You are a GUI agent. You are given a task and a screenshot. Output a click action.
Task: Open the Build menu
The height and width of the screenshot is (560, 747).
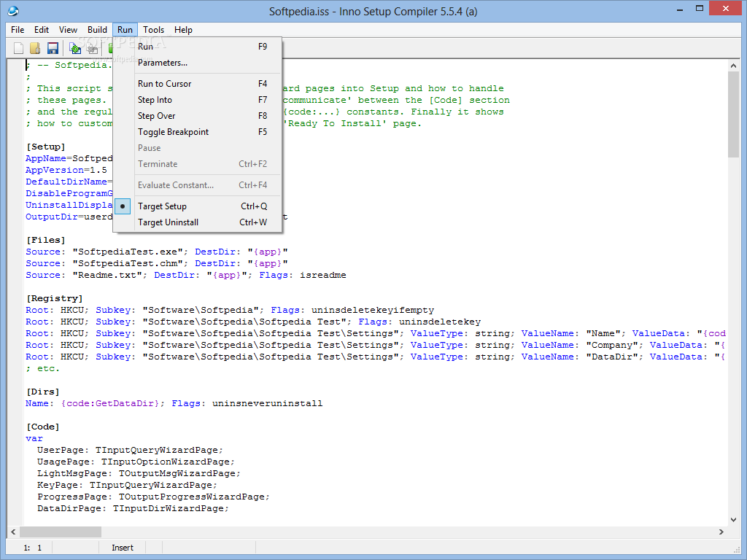click(97, 29)
